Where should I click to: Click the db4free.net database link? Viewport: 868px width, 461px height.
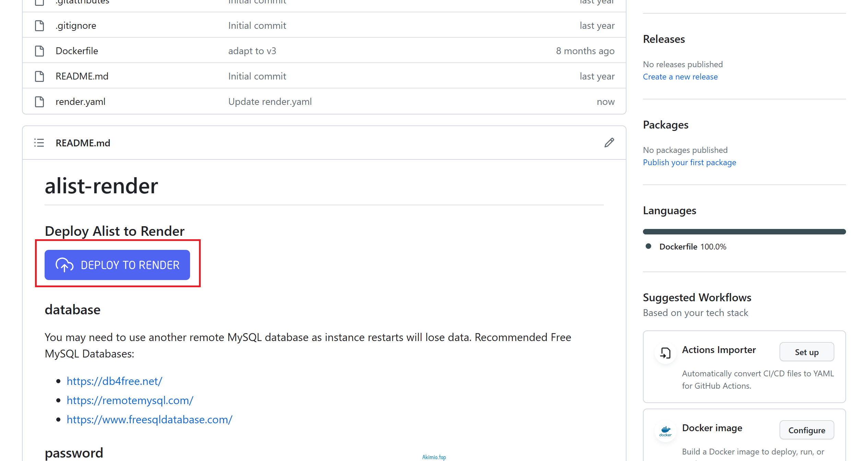click(114, 381)
